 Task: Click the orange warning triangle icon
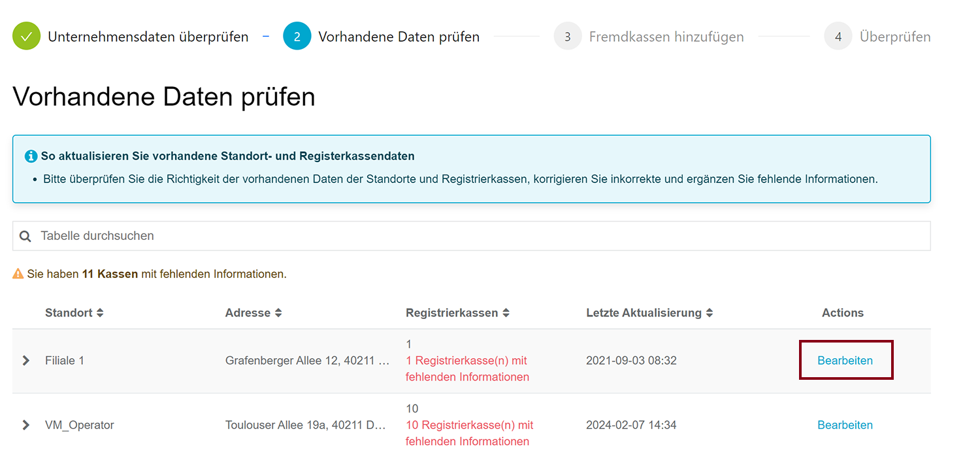[19, 273]
